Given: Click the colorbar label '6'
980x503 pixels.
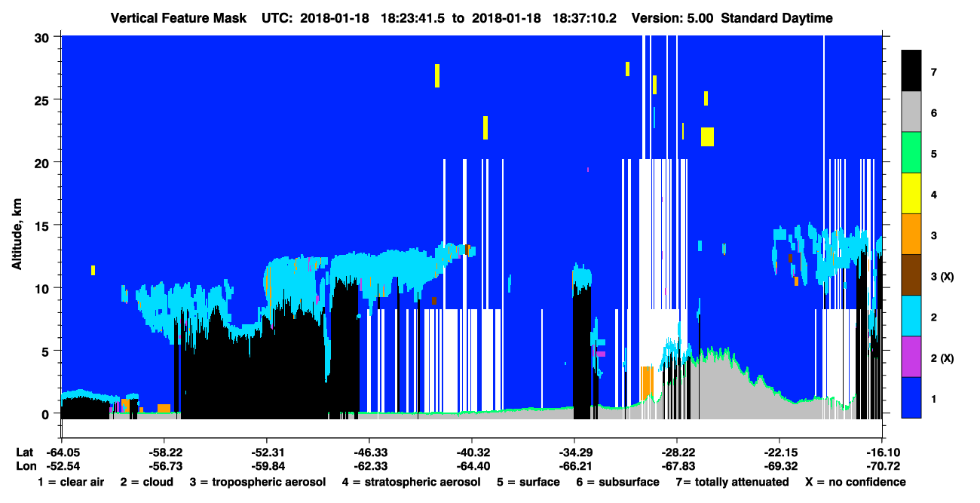Looking at the screenshot, I should click(x=933, y=113).
